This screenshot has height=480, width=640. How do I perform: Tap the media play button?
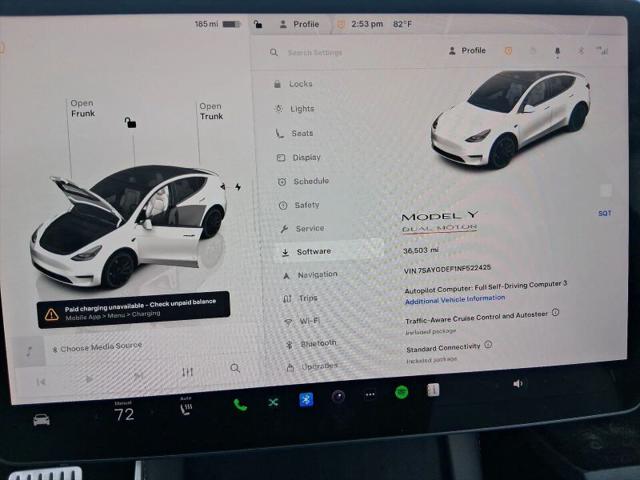(89, 379)
